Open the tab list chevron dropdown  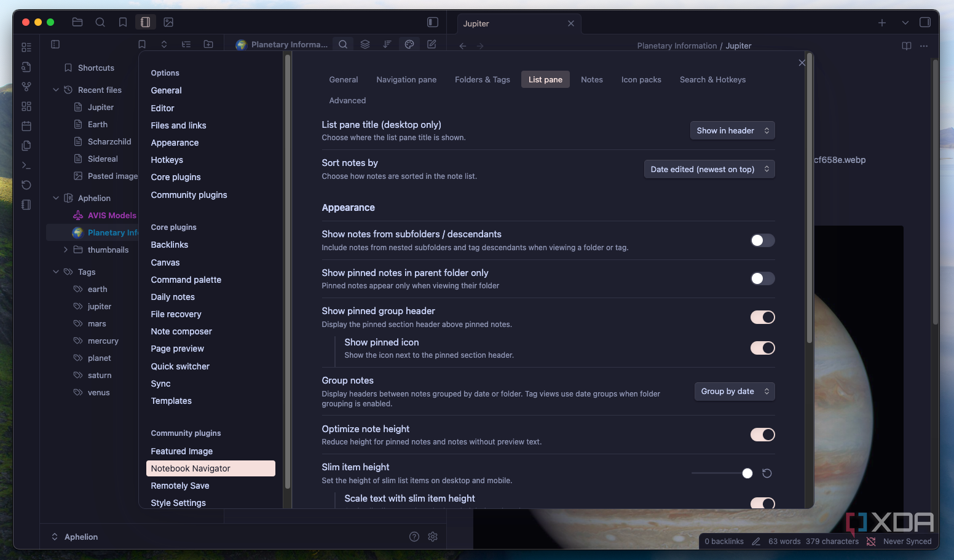905,23
